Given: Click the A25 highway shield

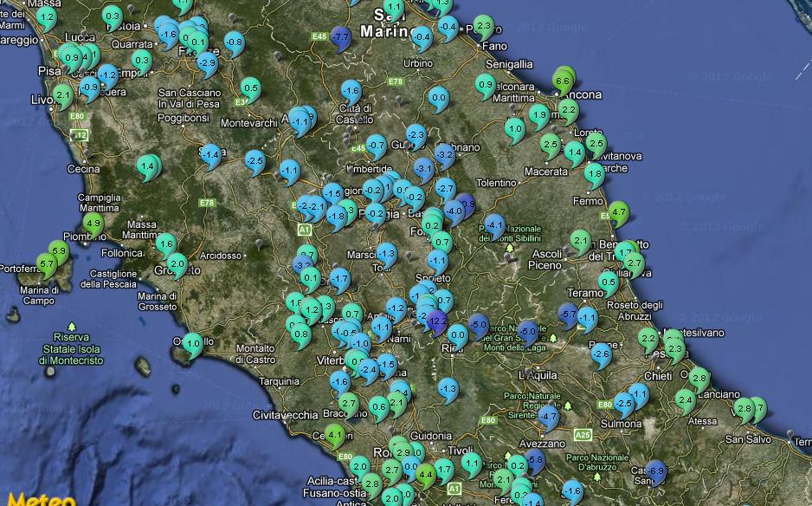Looking at the screenshot, I should pyautogui.click(x=583, y=434).
